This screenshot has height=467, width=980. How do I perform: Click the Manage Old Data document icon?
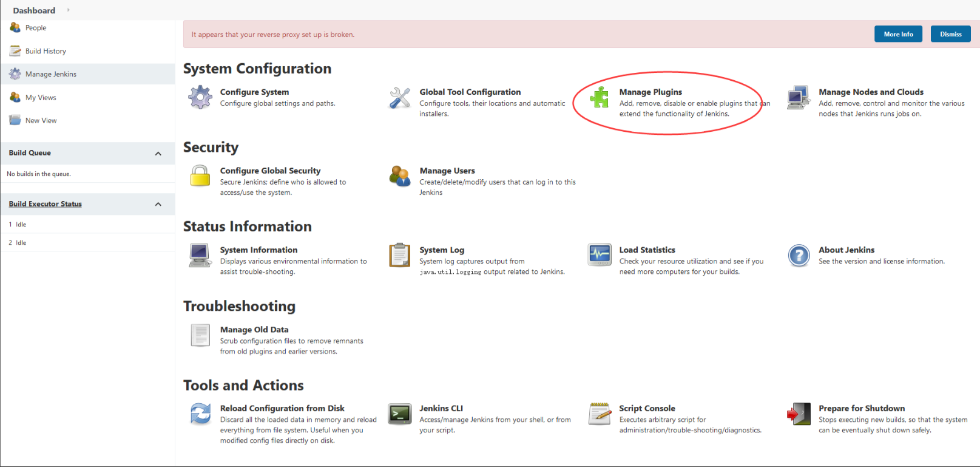pos(200,335)
